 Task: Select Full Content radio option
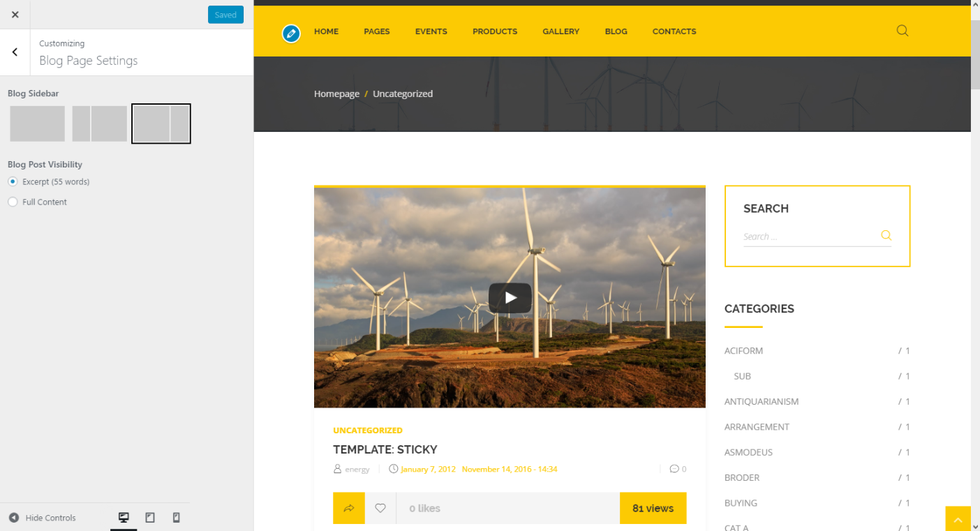click(x=13, y=202)
